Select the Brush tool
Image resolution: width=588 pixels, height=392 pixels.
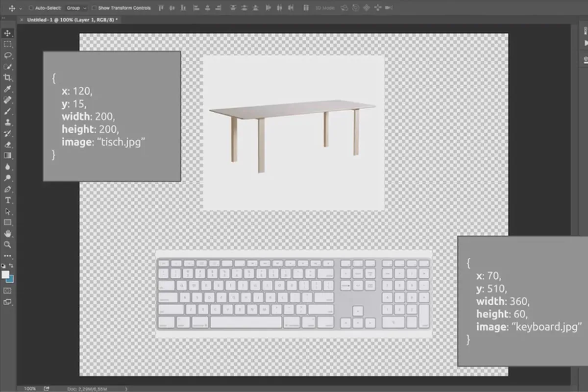[8, 111]
